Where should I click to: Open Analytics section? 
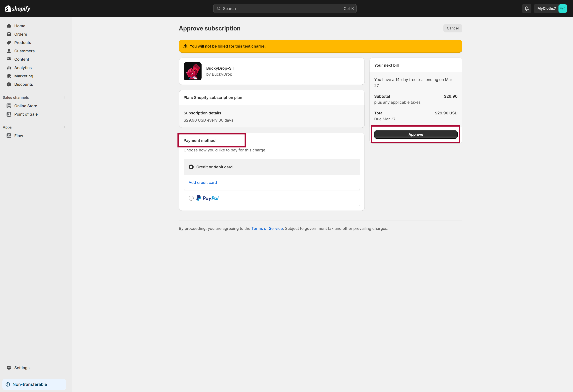click(x=23, y=67)
